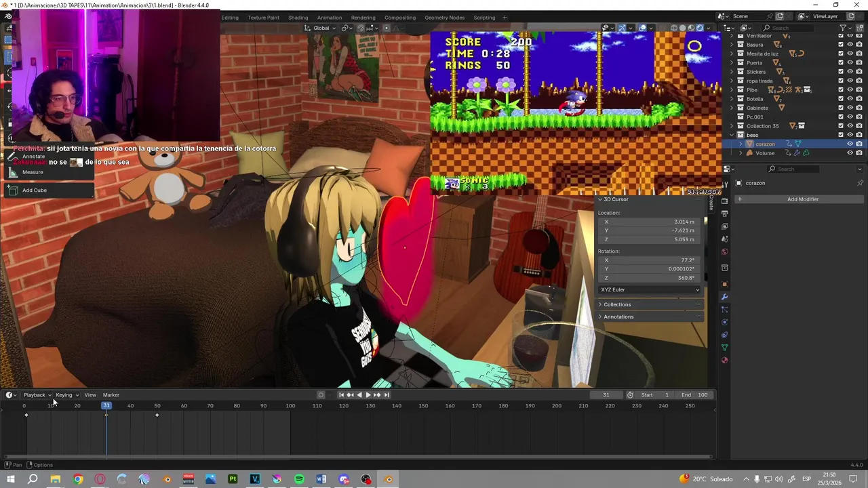Expand the Mesita de luz collection
This screenshot has height=488, width=868.
point(732,54)
